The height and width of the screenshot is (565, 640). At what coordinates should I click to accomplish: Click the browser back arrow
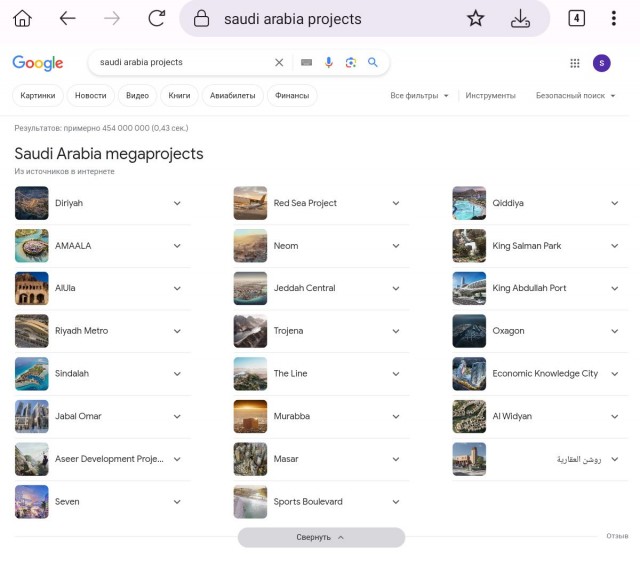point(67,18)
